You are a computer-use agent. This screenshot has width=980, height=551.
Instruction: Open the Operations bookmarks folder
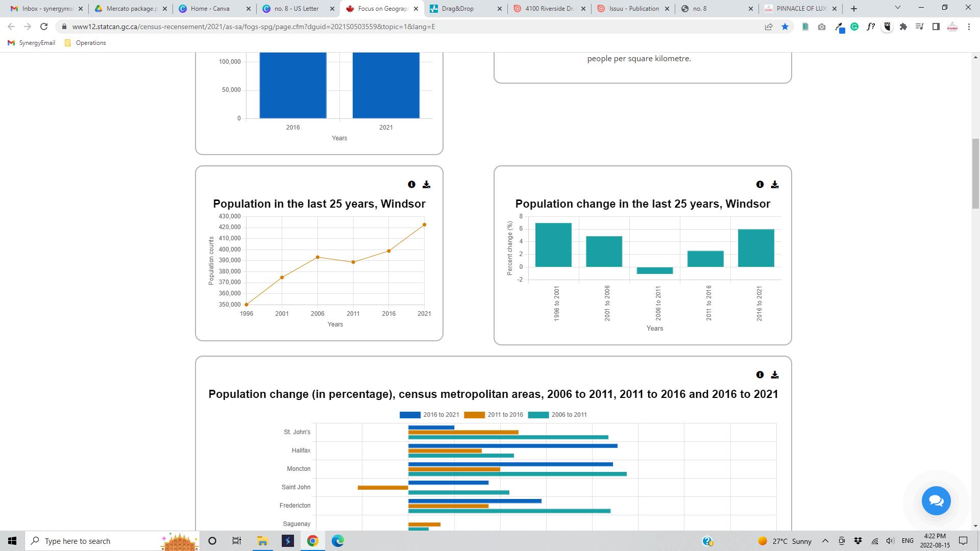tap(86, 43)
